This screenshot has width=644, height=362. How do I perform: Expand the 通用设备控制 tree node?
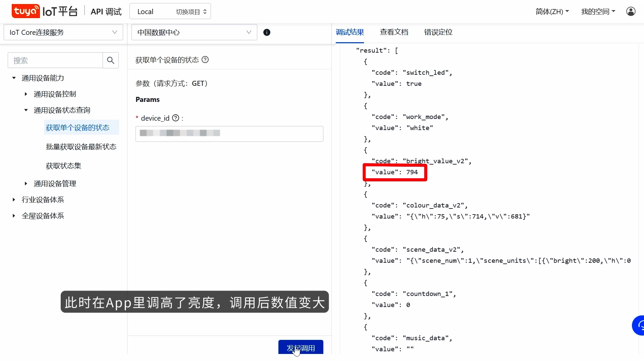[x=26, y=94]
